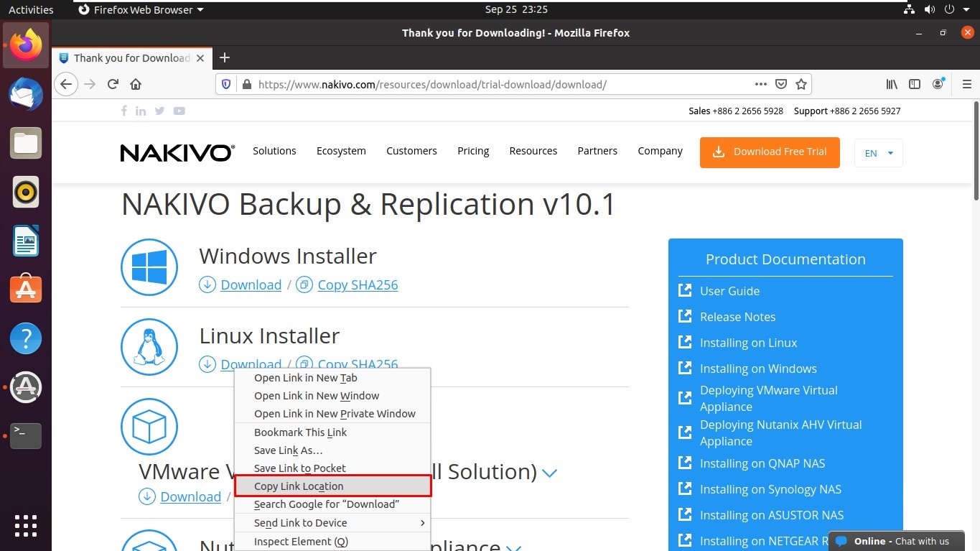Open the Pricing nav item
Screen dimensions: 980x551
coord(473,151)
